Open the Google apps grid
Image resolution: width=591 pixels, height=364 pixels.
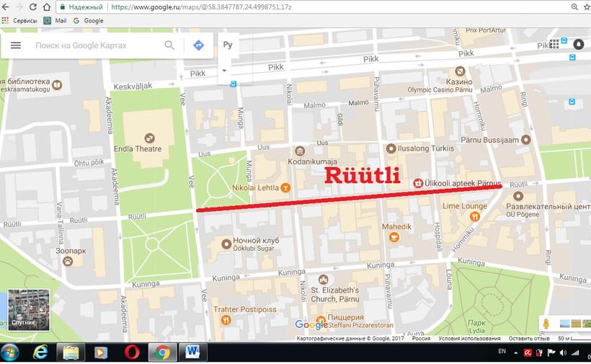coord(554,44)
